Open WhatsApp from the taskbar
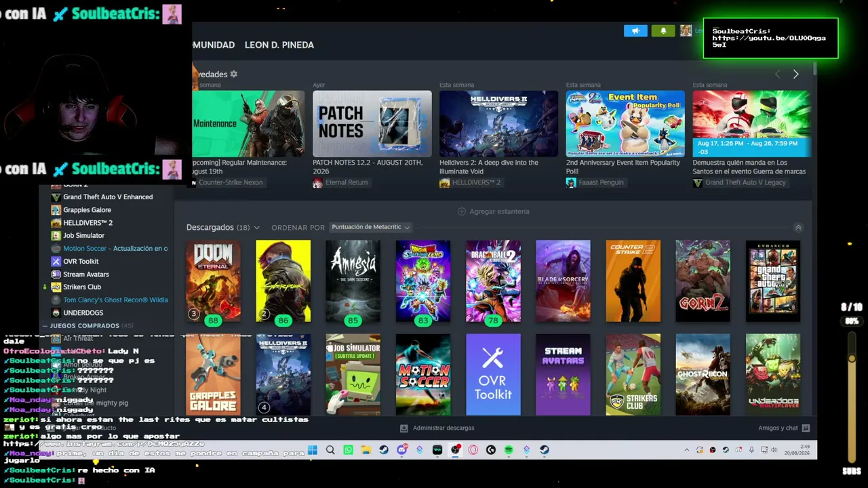 tap(349, 450)
